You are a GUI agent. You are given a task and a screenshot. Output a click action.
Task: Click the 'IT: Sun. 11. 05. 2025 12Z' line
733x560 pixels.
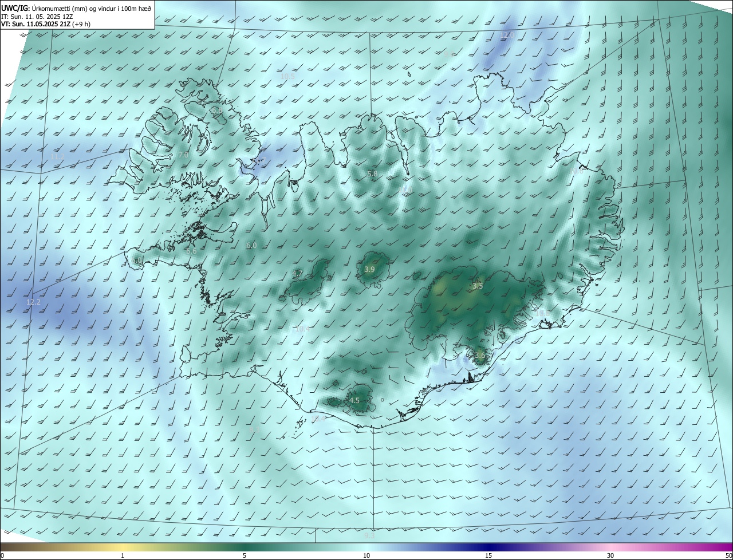[37, 17]
